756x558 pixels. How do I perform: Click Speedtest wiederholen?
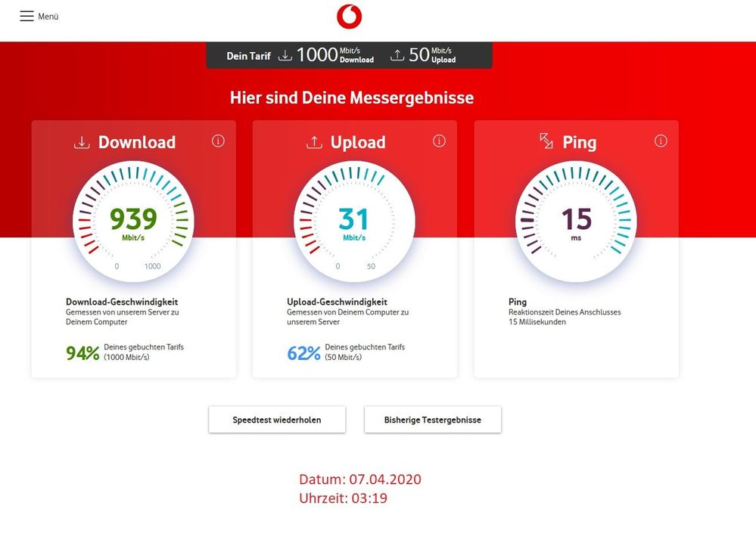coord(277,420)
